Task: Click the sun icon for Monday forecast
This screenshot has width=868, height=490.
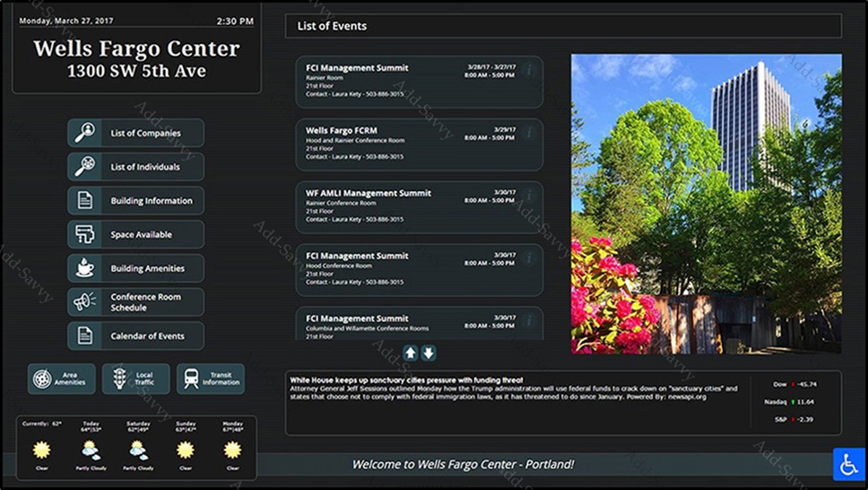Action: (x=232, y=450)
